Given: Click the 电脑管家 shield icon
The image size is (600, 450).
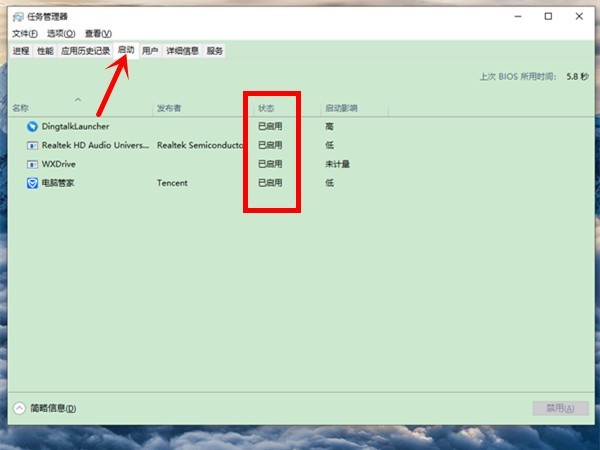Looking at the screenshot, I should pos(32,183).
